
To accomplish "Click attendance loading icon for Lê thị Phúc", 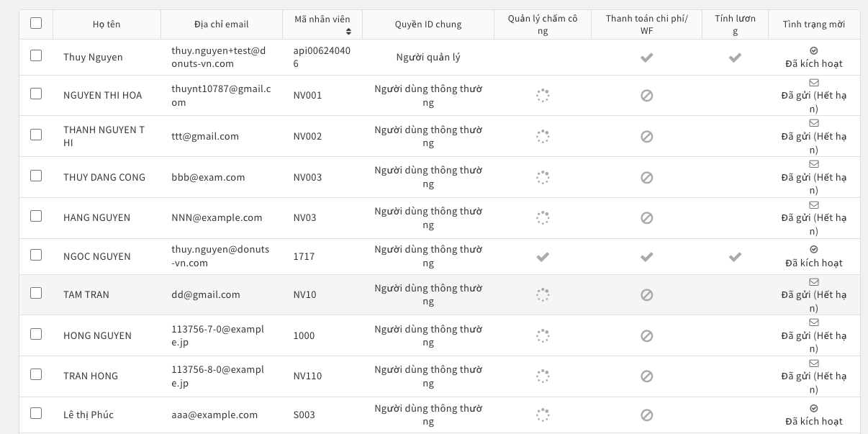I will pos(543,415).
